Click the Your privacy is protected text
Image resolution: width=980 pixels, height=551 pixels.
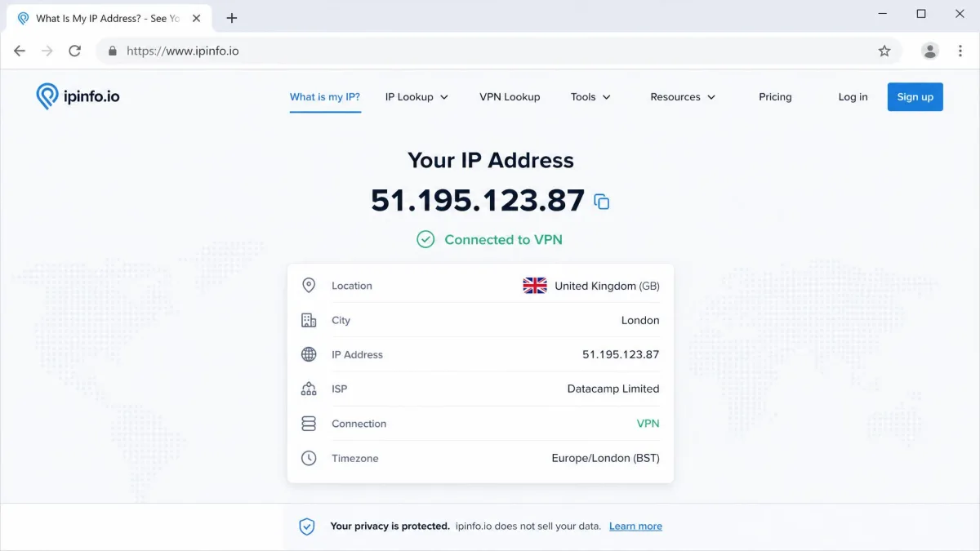pos(390,527)
